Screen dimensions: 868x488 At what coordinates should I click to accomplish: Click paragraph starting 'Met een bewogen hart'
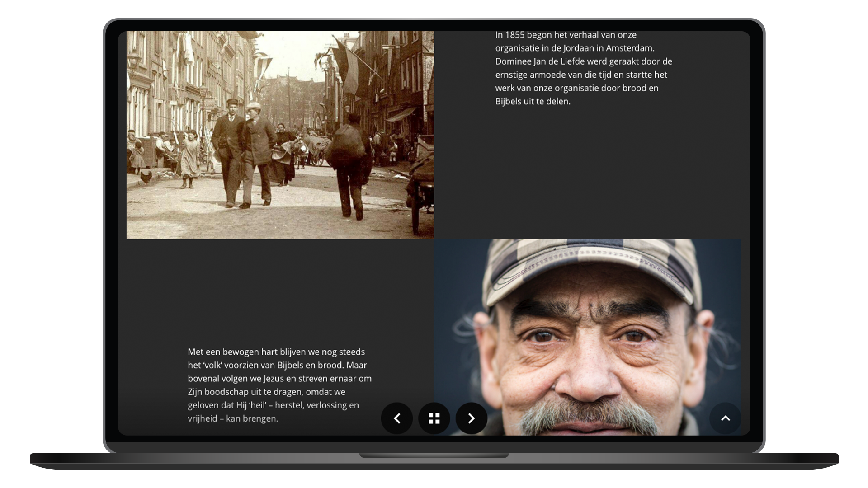279,385
